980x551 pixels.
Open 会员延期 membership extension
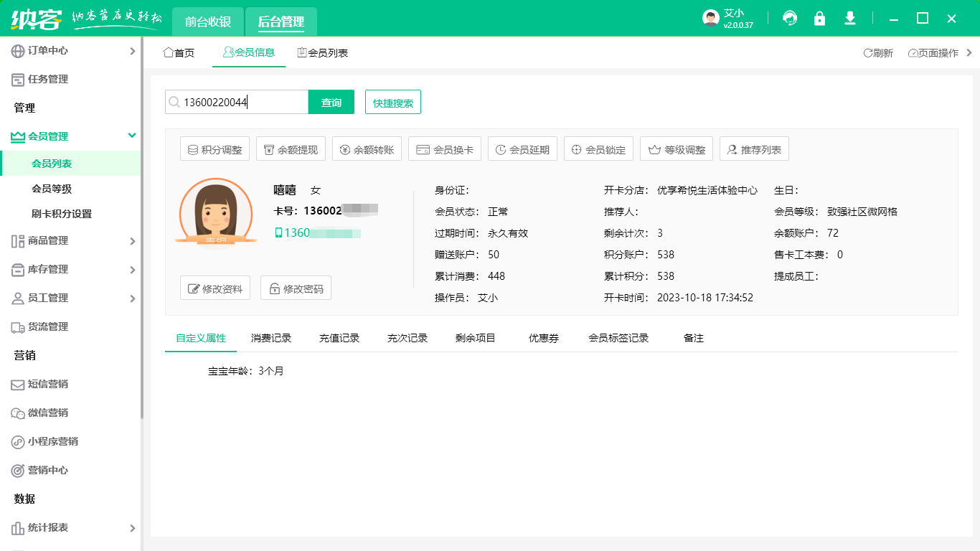[x=522, y=149]
